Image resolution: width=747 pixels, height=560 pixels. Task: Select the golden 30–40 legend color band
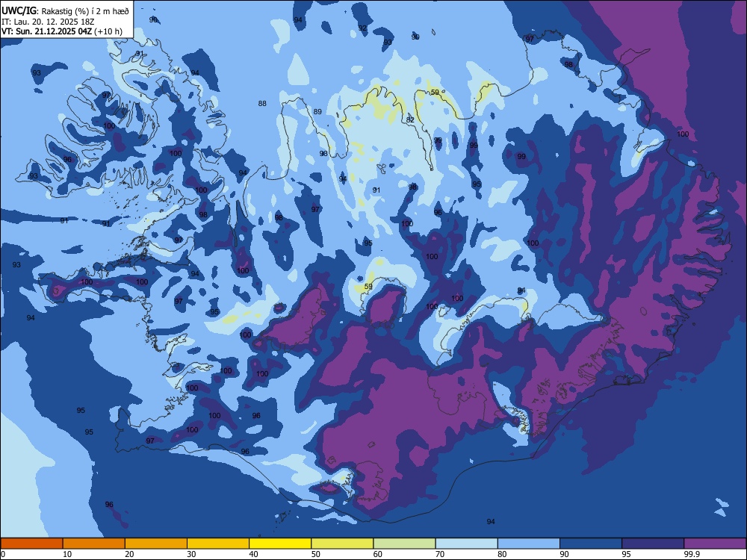click(218, 544)
